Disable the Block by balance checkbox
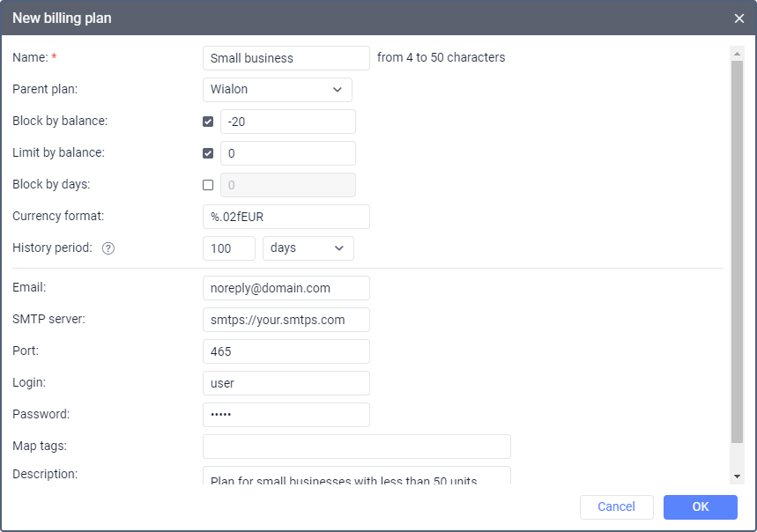 208,122
